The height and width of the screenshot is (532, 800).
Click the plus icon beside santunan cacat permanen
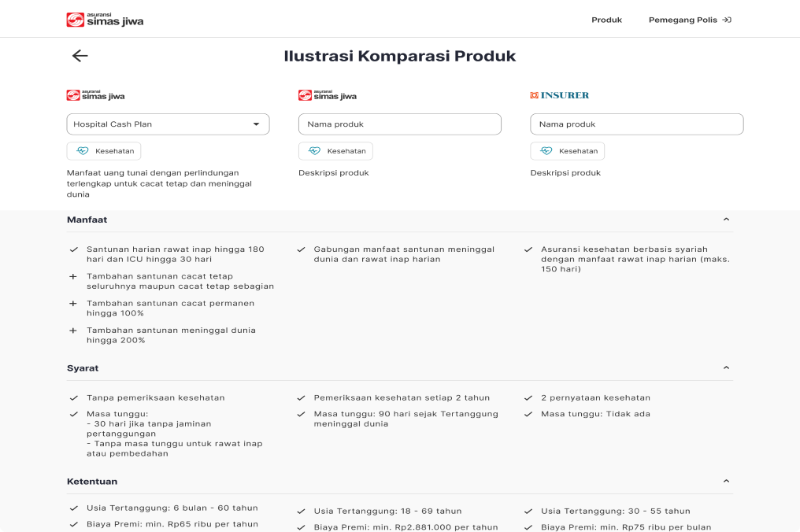[73, 304]
